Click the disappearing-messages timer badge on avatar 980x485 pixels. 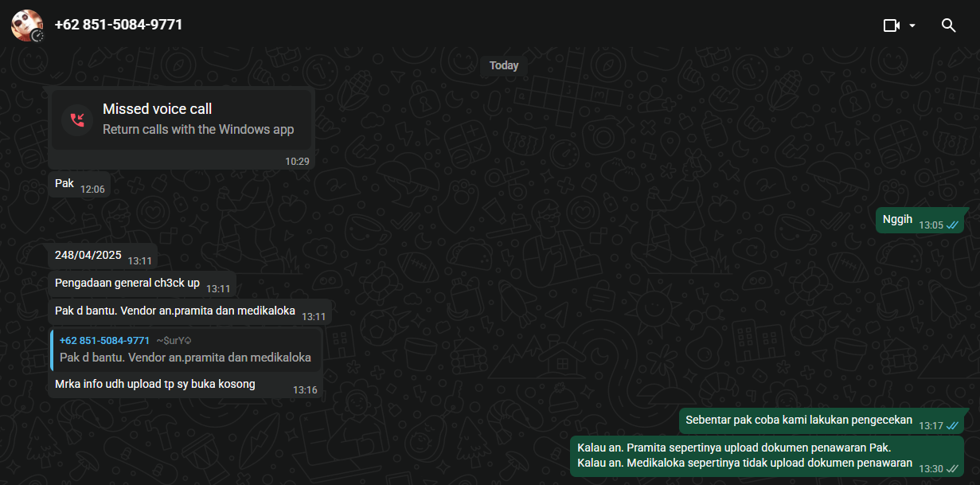pos(37,35)
